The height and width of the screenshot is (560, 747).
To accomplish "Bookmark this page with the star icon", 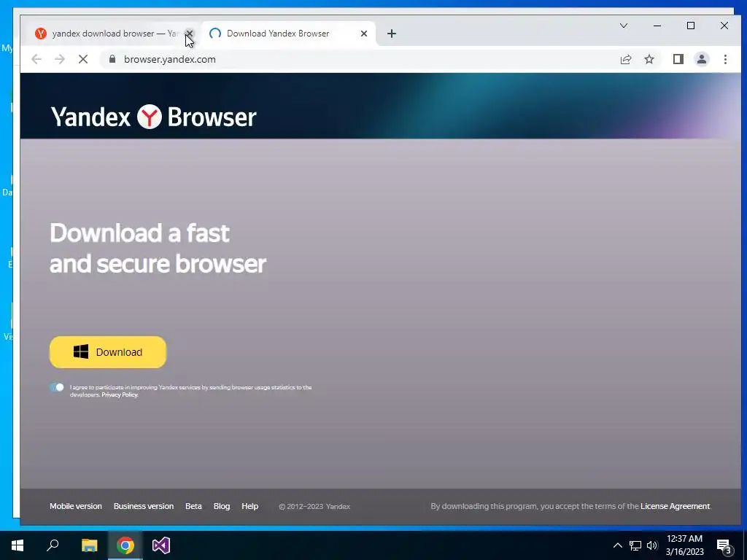I will point(649,60).
